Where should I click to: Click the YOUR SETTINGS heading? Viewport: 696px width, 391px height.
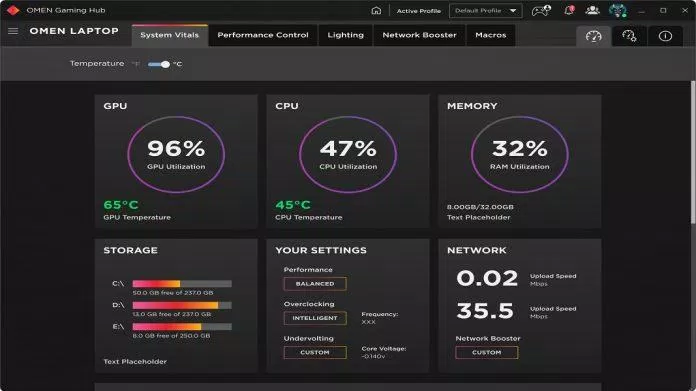[321, 250]
